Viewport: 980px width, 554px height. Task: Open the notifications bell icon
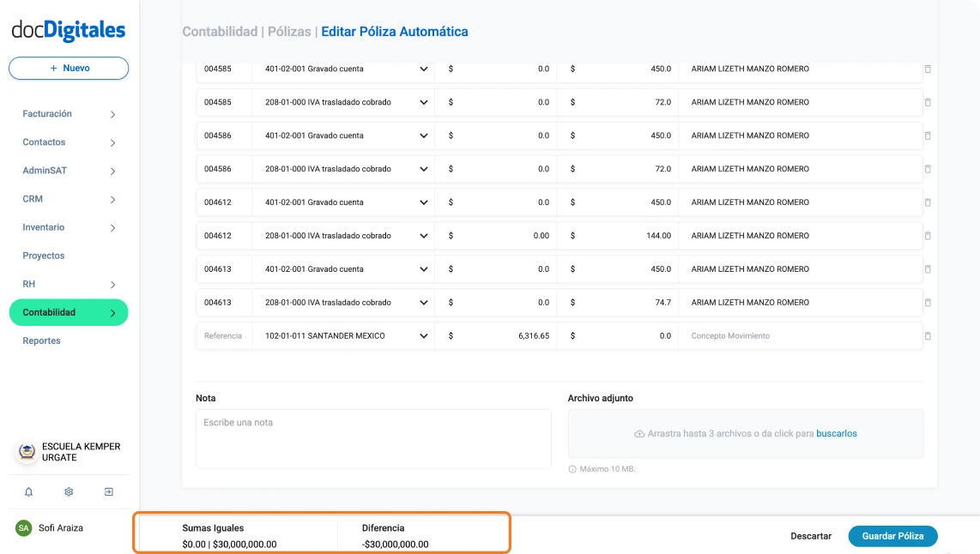pyautogui.click(x=27, y=491)
